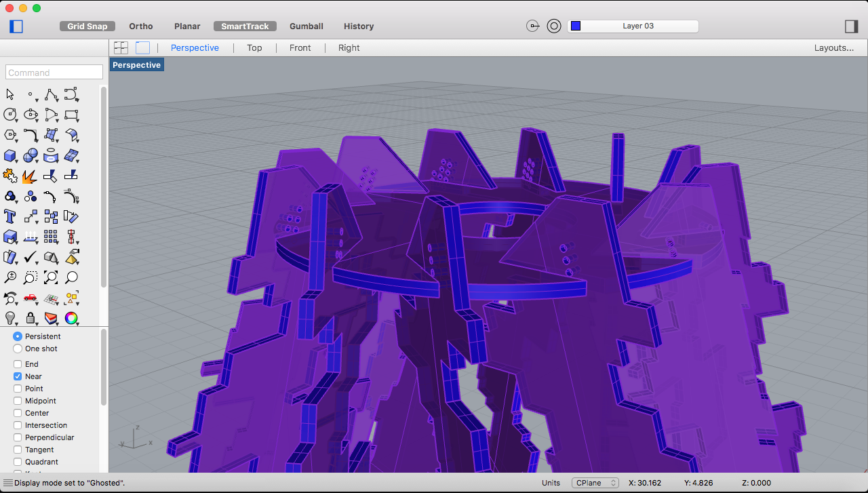Toggle Ortho mode
Screen dimensions: 868x493
tap(141, 26)
